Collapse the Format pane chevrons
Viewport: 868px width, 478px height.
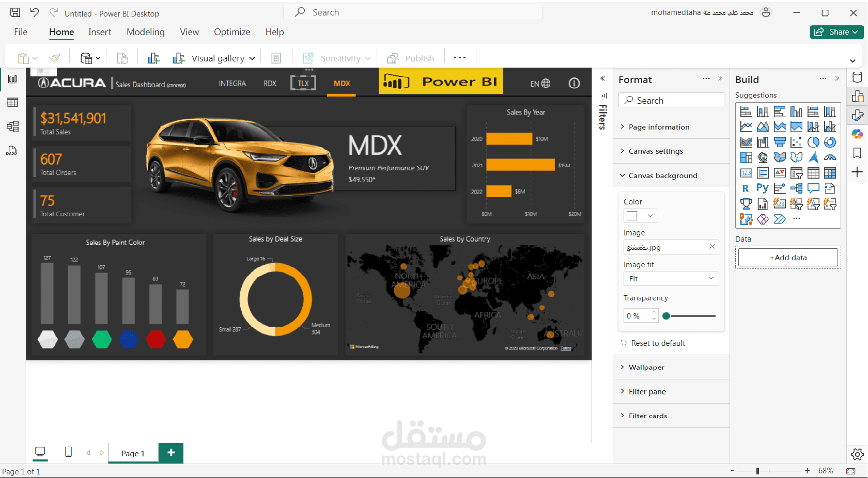pyautogui.click(x=720, y=78)
